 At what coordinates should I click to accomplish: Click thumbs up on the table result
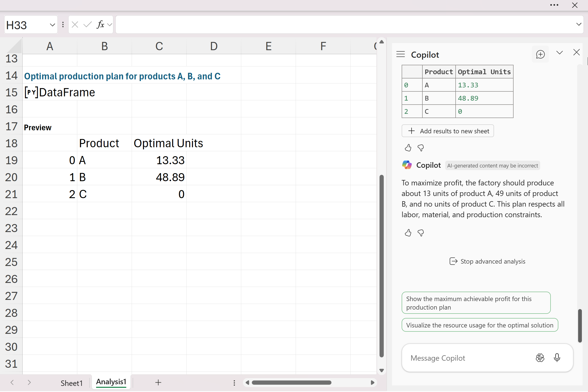tap(408, 148)
